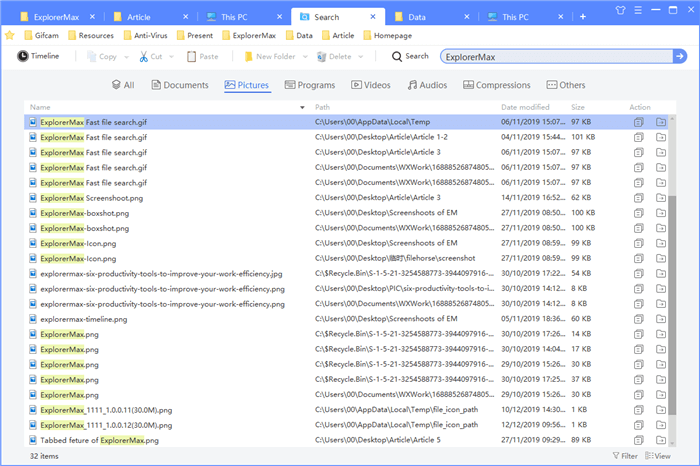Open the Homepage bookmark folder
This screenshot has width=700, height=466.
coord(388,35)
